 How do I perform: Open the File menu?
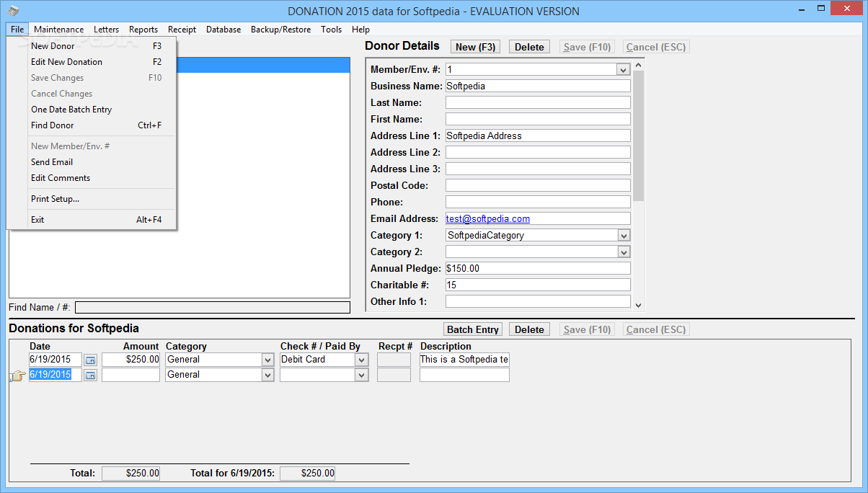(17, 30)
